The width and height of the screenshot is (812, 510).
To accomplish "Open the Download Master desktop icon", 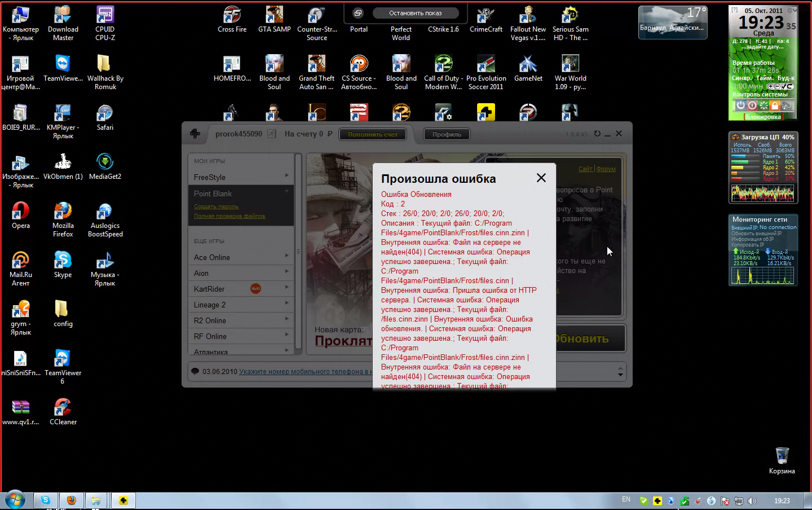I will 63,24.
